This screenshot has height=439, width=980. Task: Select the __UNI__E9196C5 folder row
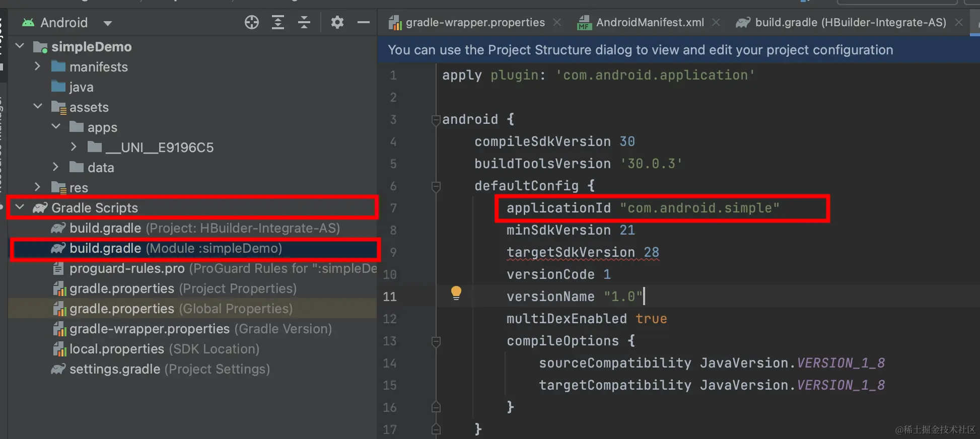tap(192, 148)
